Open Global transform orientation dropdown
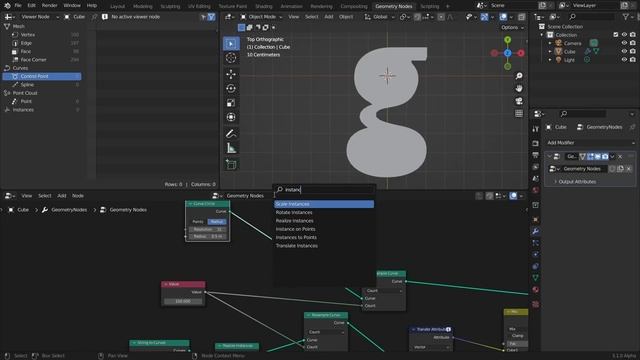The width and height of the screenshot is (640, 360). (380, 17)
